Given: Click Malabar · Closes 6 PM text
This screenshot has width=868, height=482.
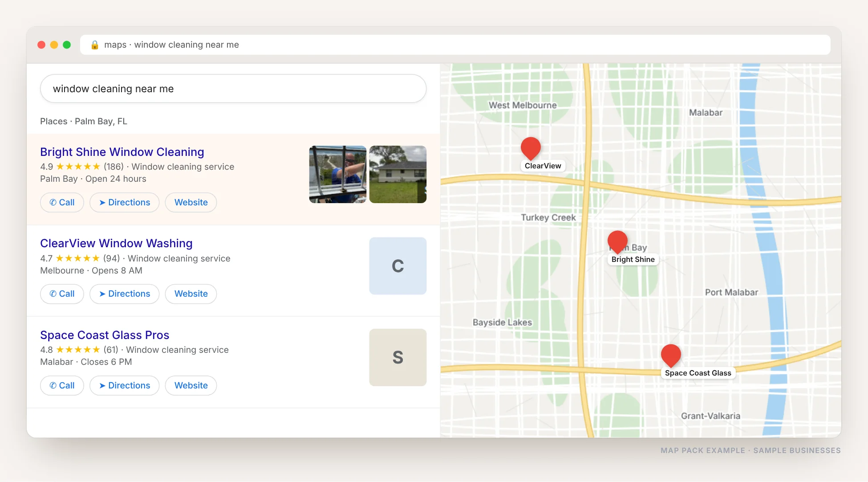Looking at the screenshot, I should tap(86, 362).
